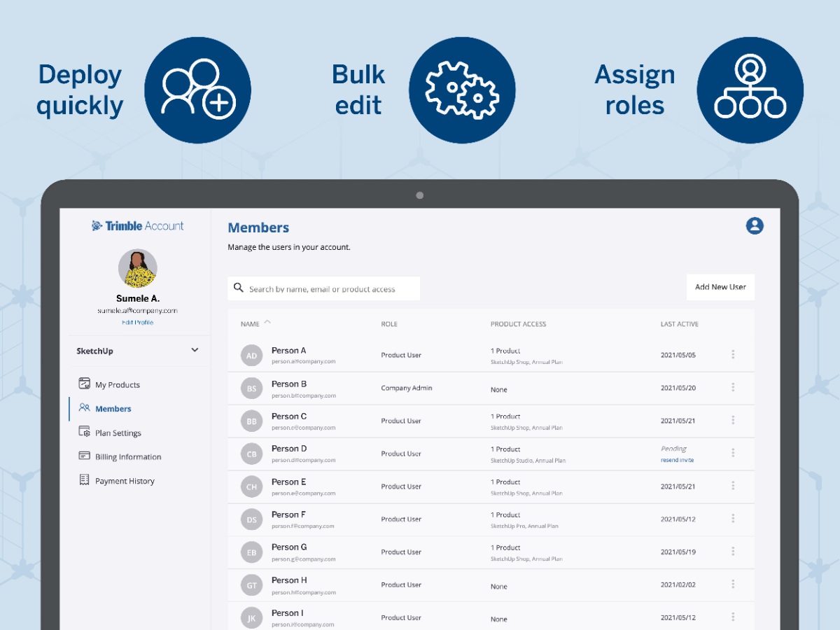Click the search field for members
Image resolution: width=840 pixels, height=630 pixels.
(x=324, y=288)
